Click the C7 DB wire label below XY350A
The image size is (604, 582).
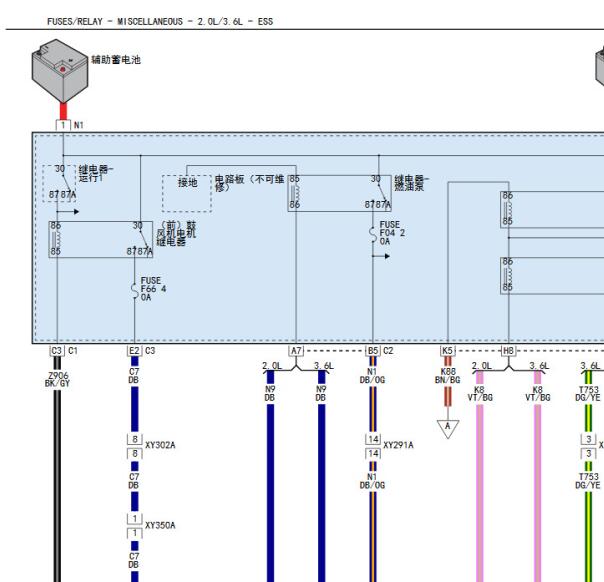(x=134, y=560)
